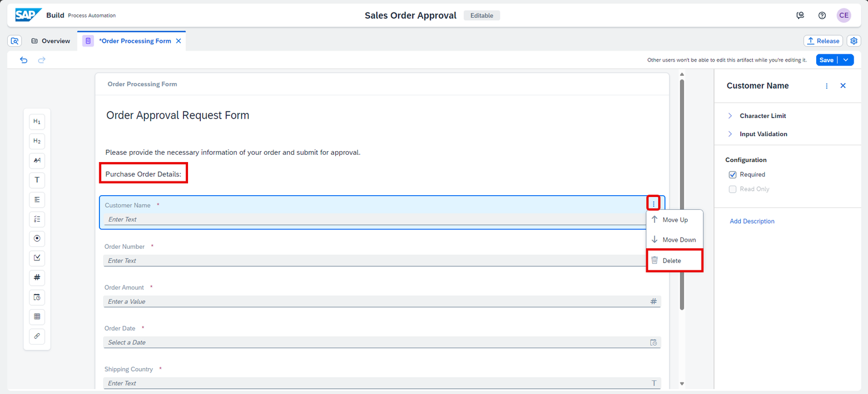Image resolution: width=868 pixels, height=394 pixels.
Task: Click the calendar icon in Order Date field
Action: [x=653, y=342]
